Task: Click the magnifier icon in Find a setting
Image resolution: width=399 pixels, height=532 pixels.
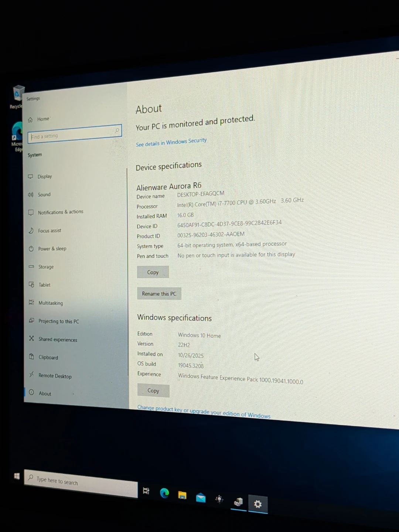Action: [117, 131]
